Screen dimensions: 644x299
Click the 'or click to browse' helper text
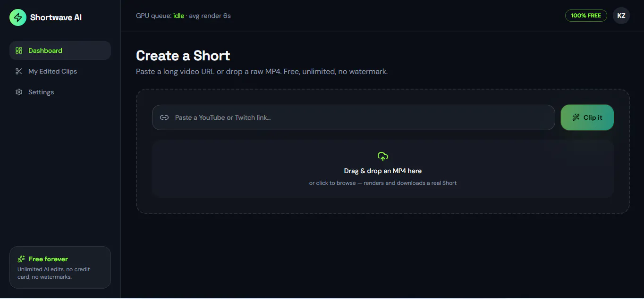(383, 183)
